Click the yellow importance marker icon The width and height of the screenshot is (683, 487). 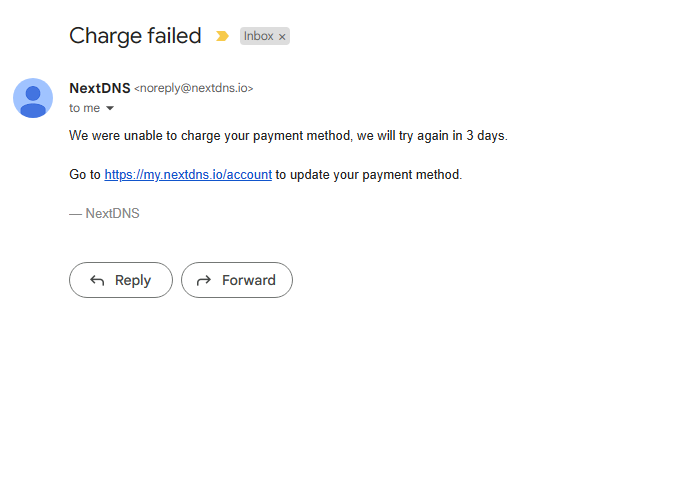[x=222, y=36]
